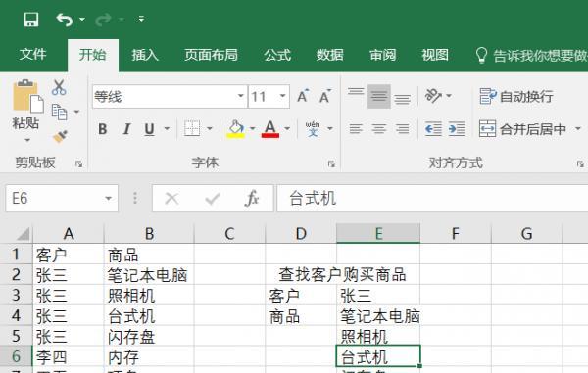
Task: Switch to the 数据 ribbon tab
Action: point(329,55)
